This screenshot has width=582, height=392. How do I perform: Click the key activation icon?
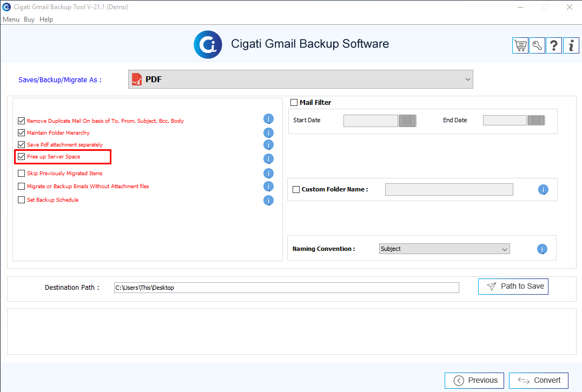tap(537, 45)
